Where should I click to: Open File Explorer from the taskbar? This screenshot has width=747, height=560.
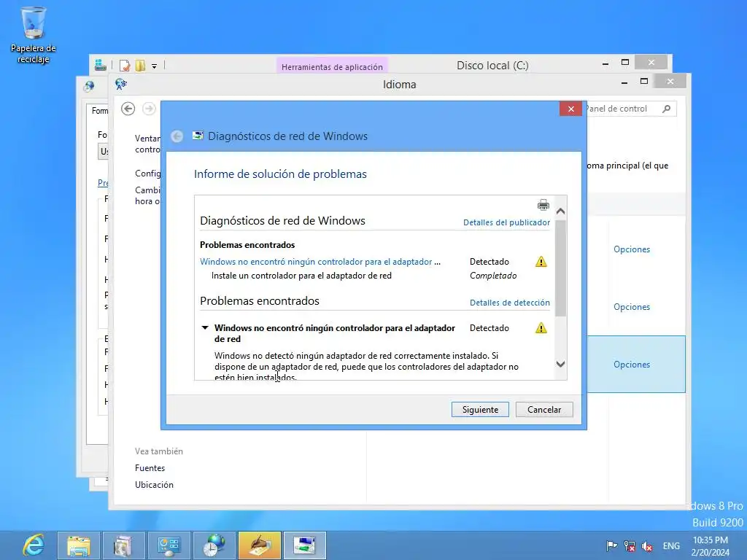[79, 545]
